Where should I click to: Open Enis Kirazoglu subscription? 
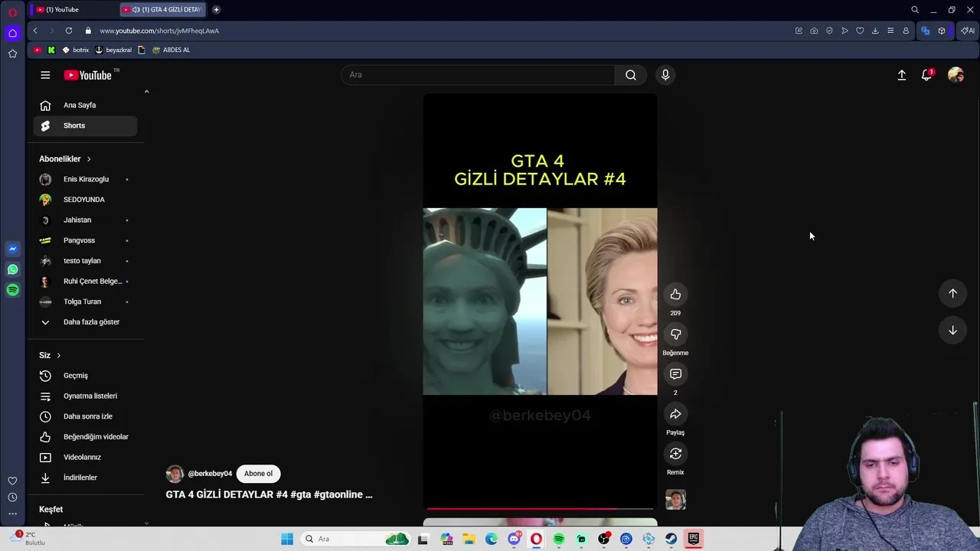(x=85, y=179)
